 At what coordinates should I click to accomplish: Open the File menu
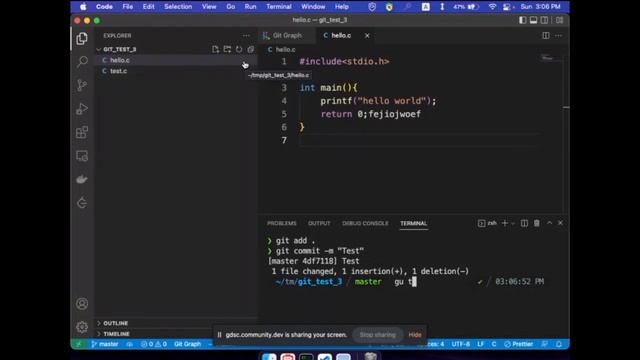click(128, 7)
